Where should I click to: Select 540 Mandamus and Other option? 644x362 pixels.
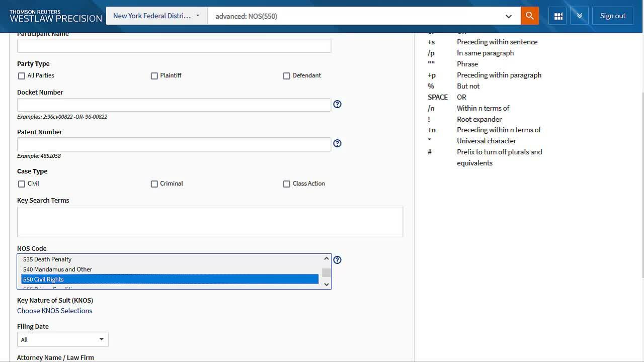tap(170, 269)
